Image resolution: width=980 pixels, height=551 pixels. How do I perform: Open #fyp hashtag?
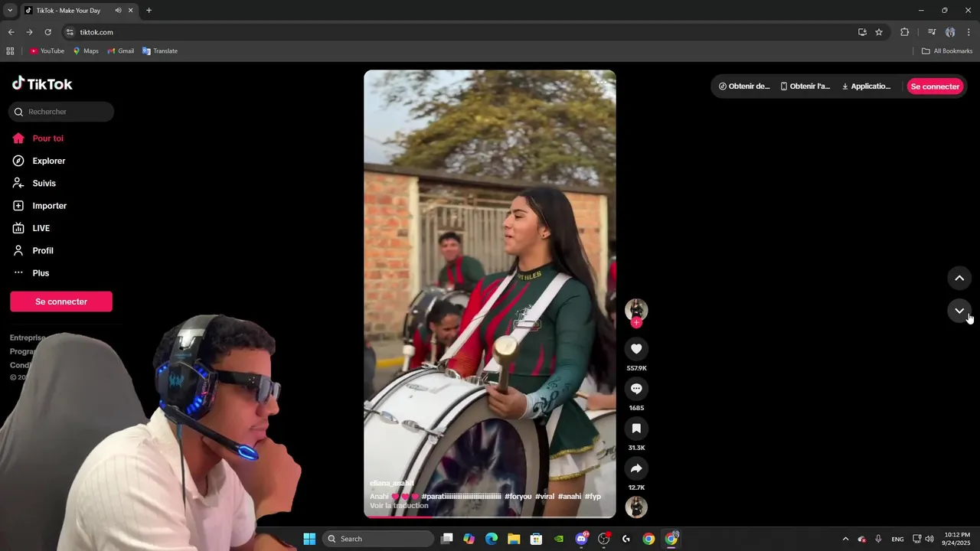tap(593, 497)
